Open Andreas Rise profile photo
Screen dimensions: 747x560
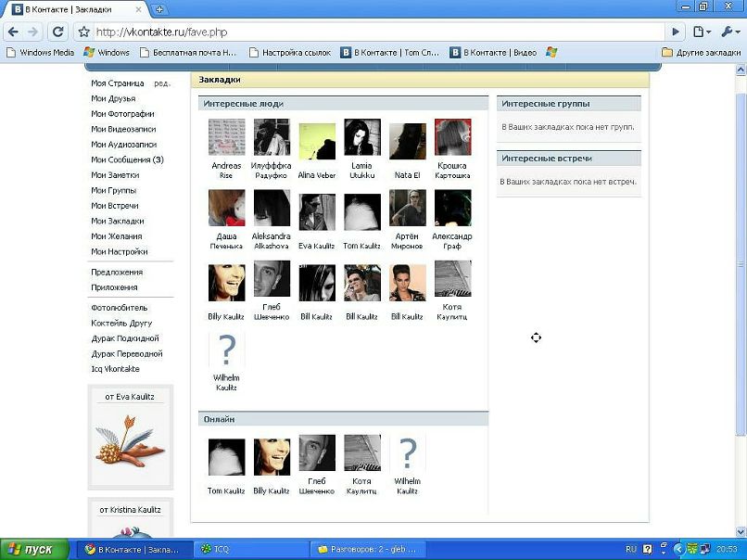(x=226, y=137)
